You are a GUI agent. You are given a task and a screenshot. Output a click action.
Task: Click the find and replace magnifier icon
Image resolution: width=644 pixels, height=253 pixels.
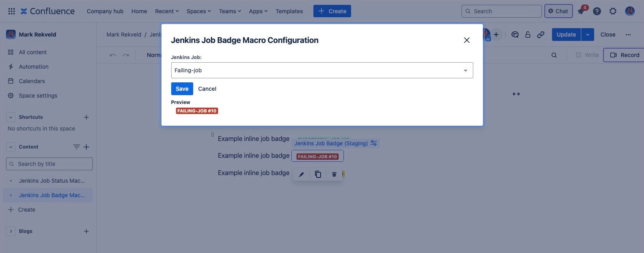coord(554,55)
